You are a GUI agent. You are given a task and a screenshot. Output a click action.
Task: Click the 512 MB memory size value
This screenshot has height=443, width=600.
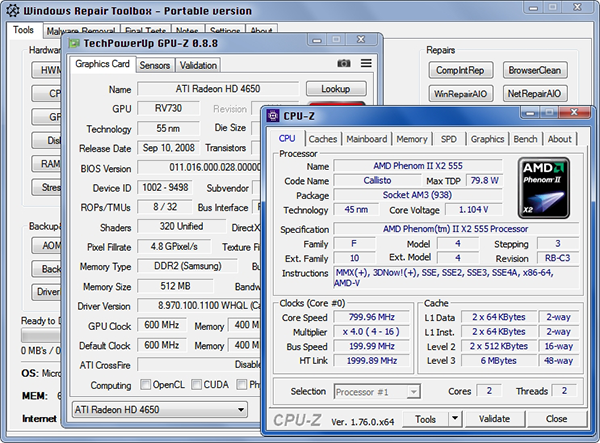click(x=175, y=286)
